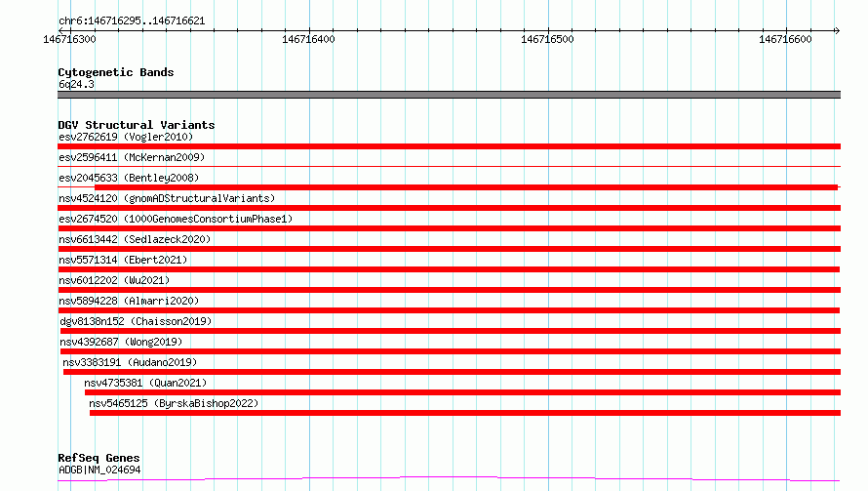This screenshot has height=491, width=868.
Task: Click the 146716500 ruler coordinate
Action: 547,39
